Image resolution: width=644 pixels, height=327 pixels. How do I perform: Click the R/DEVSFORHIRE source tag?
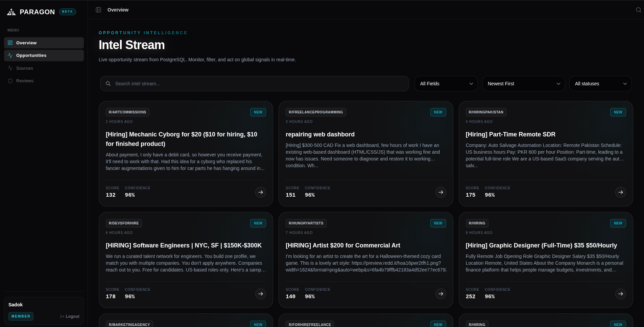(x=124, y=223)
